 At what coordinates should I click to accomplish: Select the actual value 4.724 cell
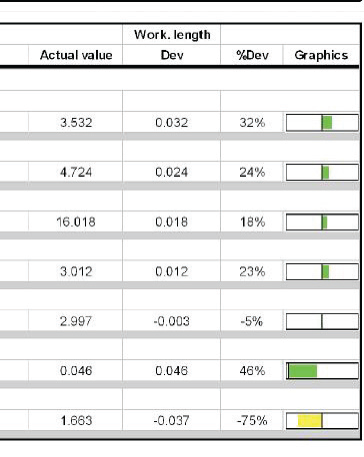(x=76, y=172)
